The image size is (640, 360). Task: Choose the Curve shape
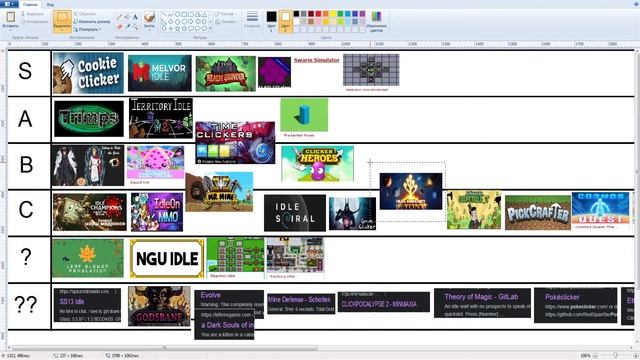click(171, 14)
